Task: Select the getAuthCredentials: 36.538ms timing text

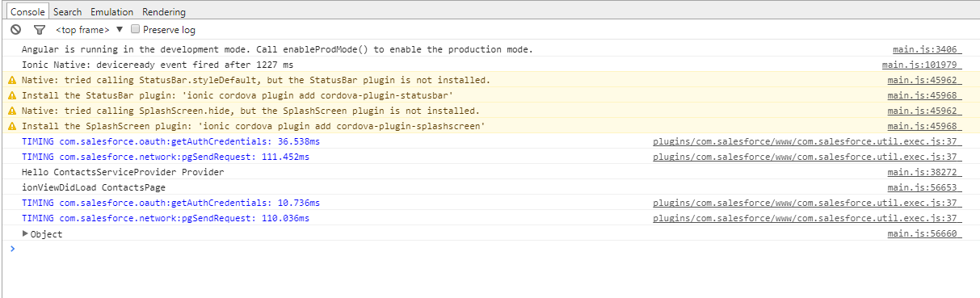Action: (170, 141)
